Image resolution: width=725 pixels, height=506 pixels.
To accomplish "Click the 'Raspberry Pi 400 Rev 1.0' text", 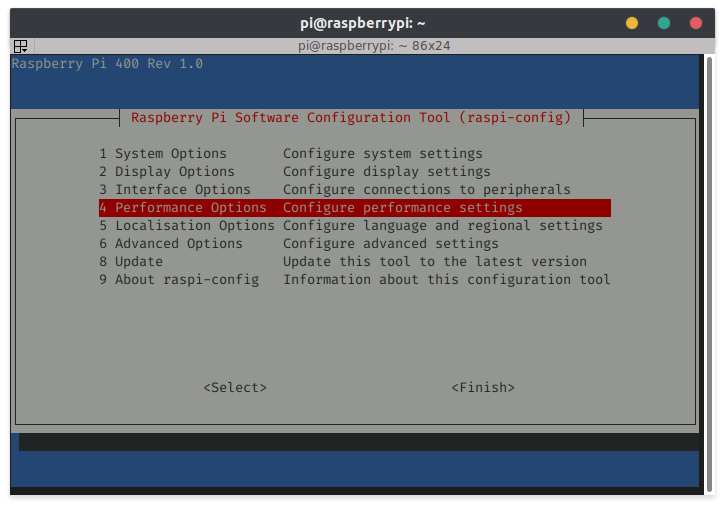I will (x=107, y=64).
